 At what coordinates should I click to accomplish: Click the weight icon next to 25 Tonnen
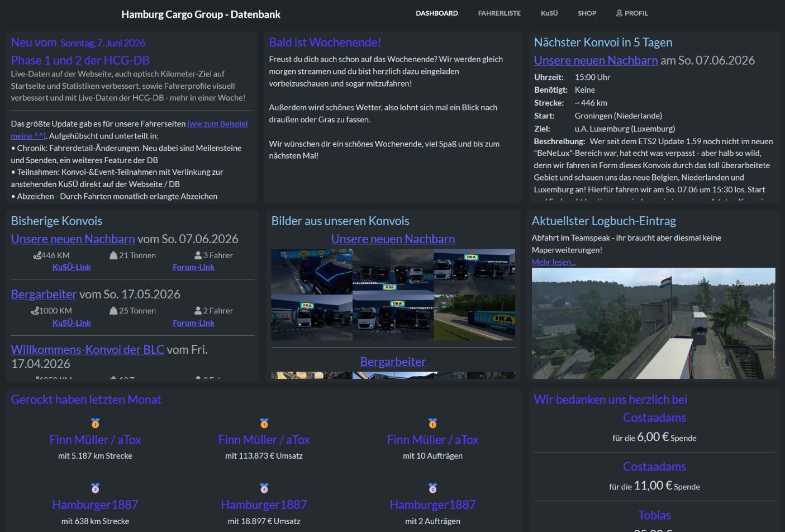[x=113, y=311]
